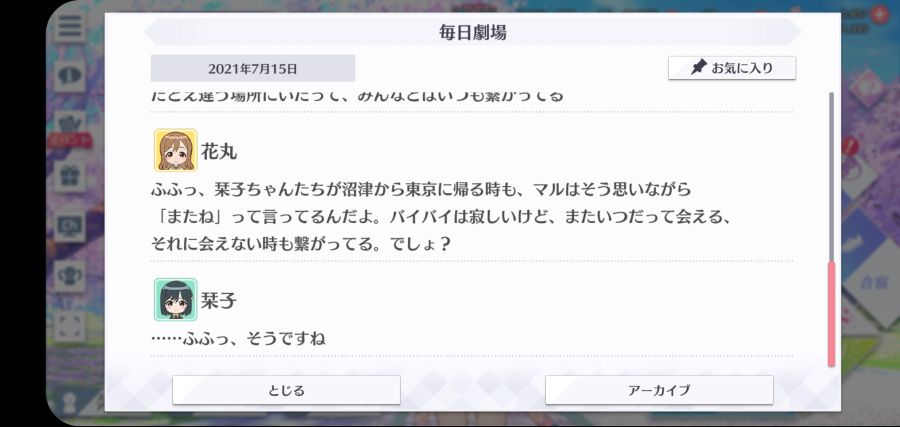The width and height of the screenshot is (900, 427).
Task: Toggle the fullscreen corners icon
Action: (x=71, y=326)
